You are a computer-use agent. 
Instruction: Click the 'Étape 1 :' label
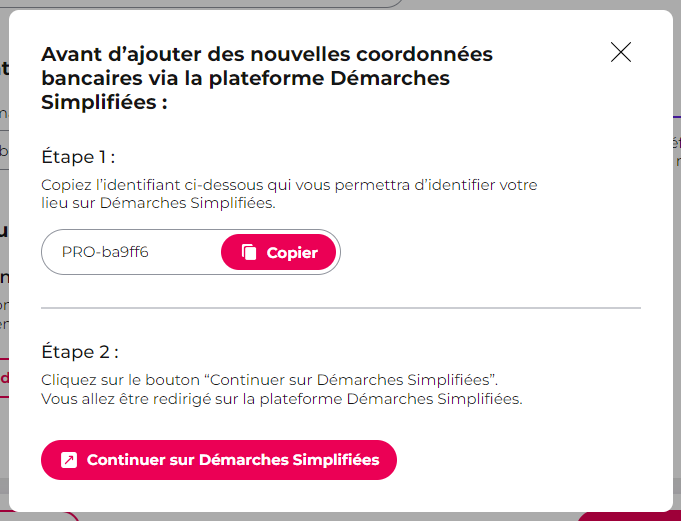(78, 157)
